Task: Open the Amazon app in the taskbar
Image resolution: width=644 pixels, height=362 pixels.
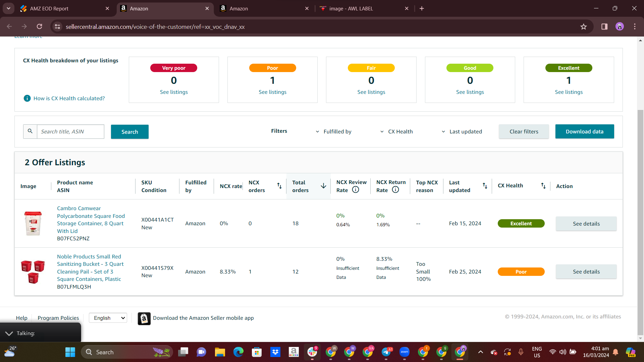Action: [x=293, y=352]
